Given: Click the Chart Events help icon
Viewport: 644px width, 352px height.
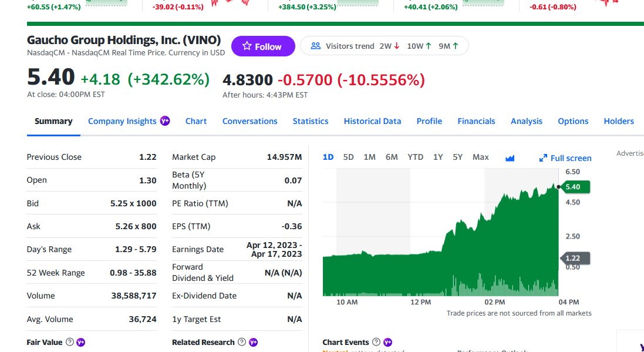Looking at the screenshot, I should point(376,342).
